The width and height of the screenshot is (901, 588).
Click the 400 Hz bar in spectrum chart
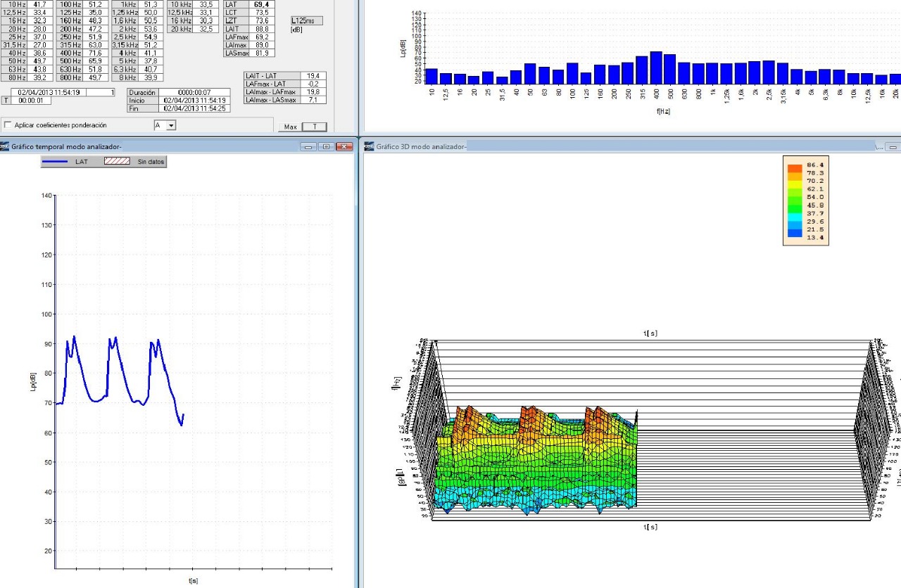(x=655, y=68)
